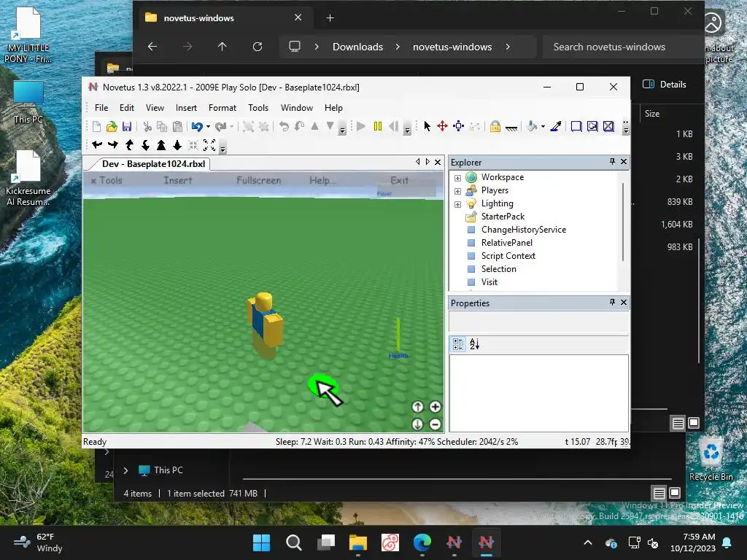This screenshot has width=747, height=560.
Task: Open the Insert menu
Action: click(x=186, y=108)
